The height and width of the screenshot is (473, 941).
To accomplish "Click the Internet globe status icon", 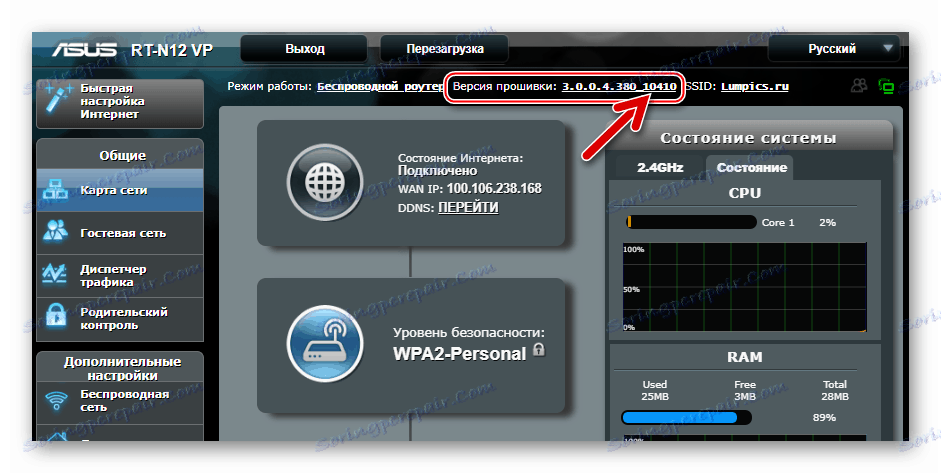I will coord(325,182).
